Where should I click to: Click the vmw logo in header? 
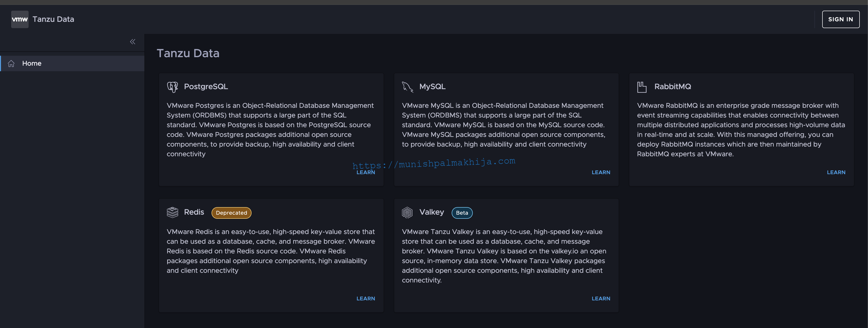coord(20,19)
